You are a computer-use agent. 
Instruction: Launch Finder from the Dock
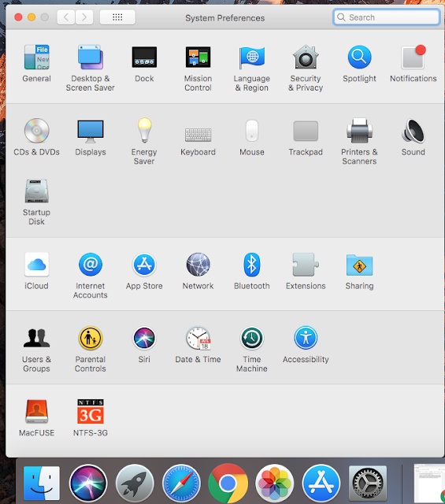coord(42,483)
